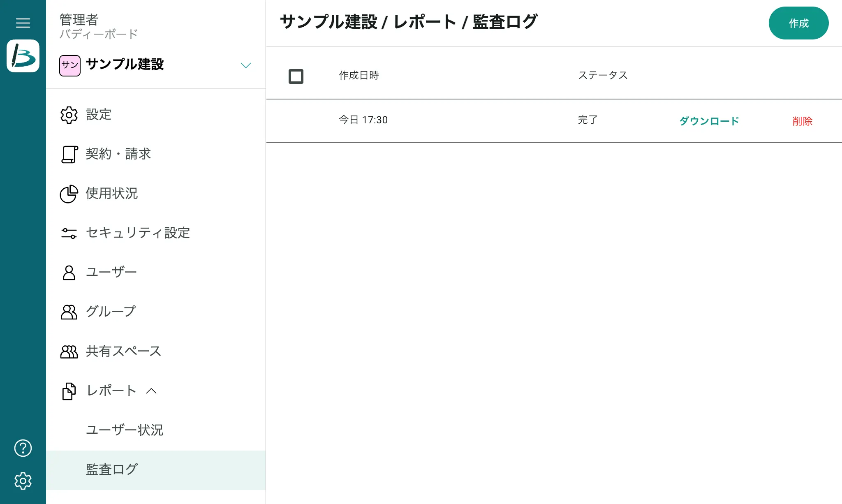Click the person icon beside ユーザー

[69, 273]
